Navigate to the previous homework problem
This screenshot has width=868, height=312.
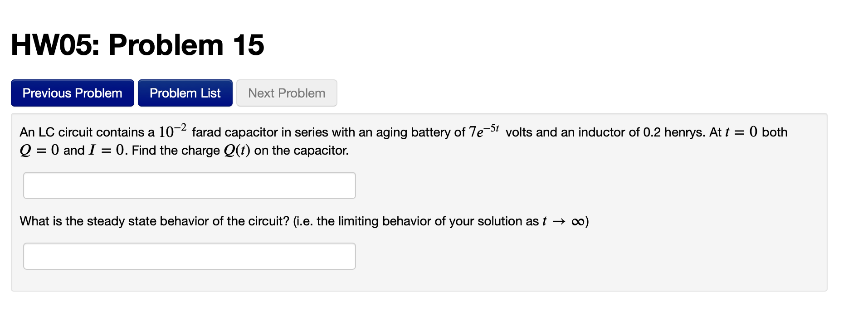click(x=72, y=93)
